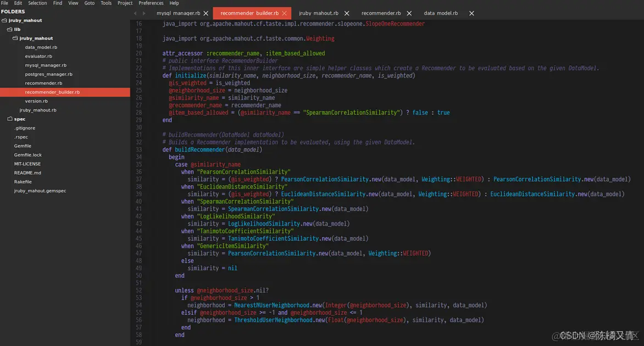This screenshot has width=644, height=346.
Task: Close the jruby mahout.rb tab
Action: point(347,13)
